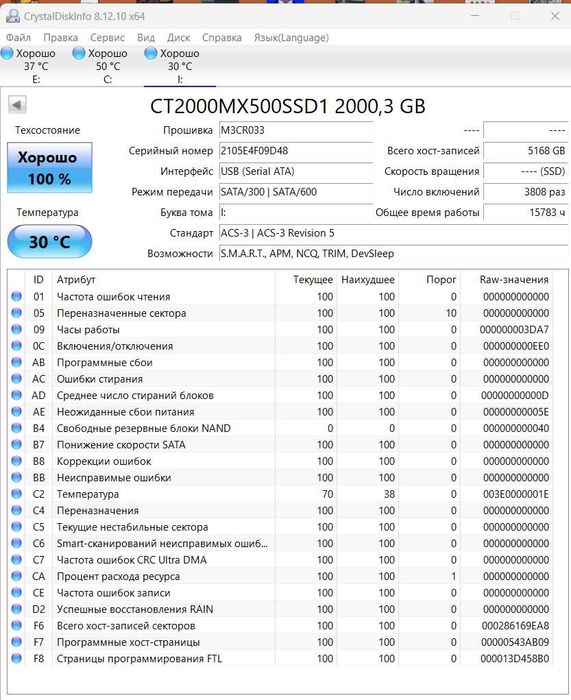Click the transfer mode field SATA/300 | SATA/600
The width and height of the screenshot is (571, 700).
click(x=296, y=192)
